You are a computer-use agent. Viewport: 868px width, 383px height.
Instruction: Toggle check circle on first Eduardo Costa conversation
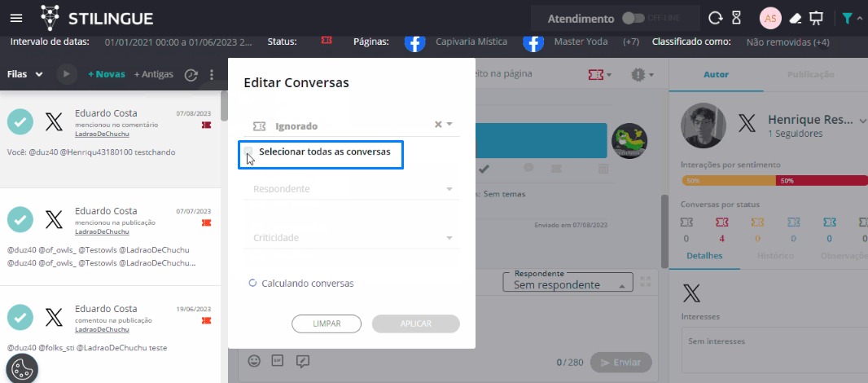click(x=20, y=122)
